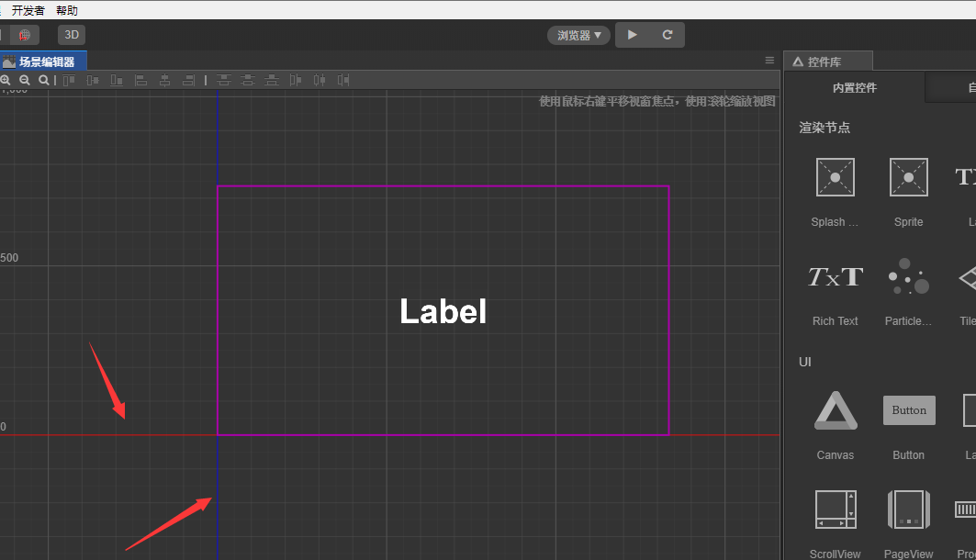
Task: Open the 浏览器 preview platform dropdown
Action: tap(578, 36)
